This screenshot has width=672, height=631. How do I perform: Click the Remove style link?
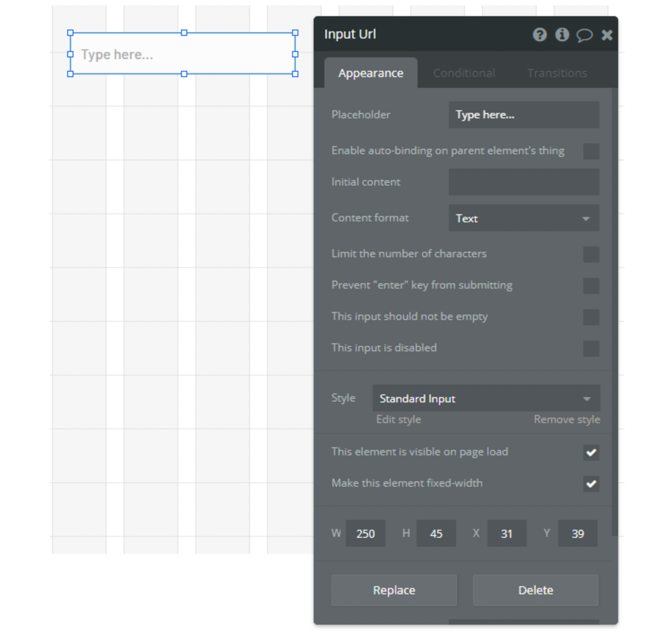[x=567, y=419]
